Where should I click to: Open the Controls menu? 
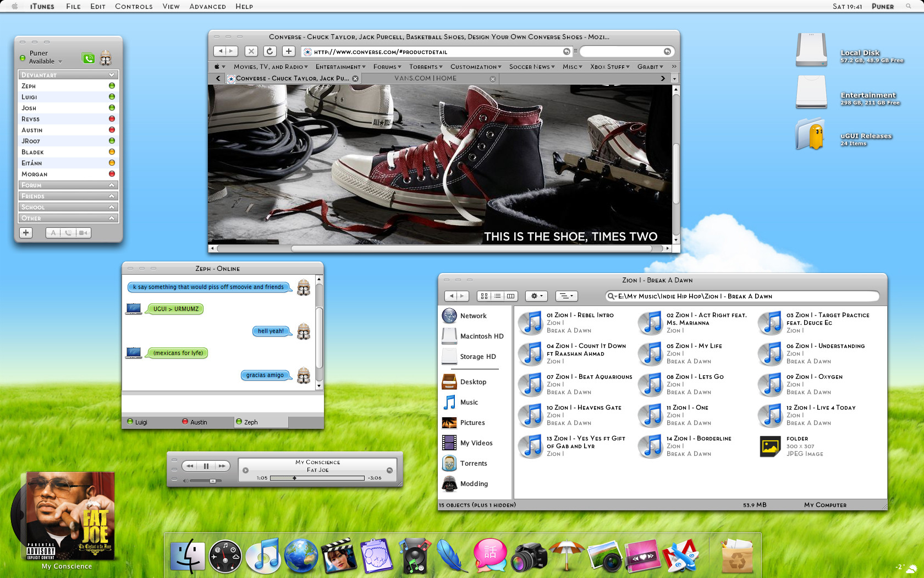click(x=134, y=7)
